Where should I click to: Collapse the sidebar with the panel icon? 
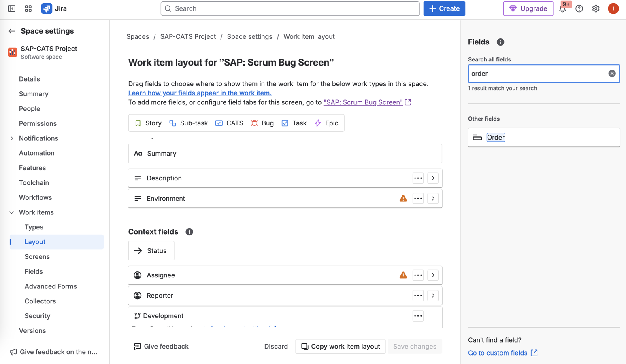pos(12,8)
